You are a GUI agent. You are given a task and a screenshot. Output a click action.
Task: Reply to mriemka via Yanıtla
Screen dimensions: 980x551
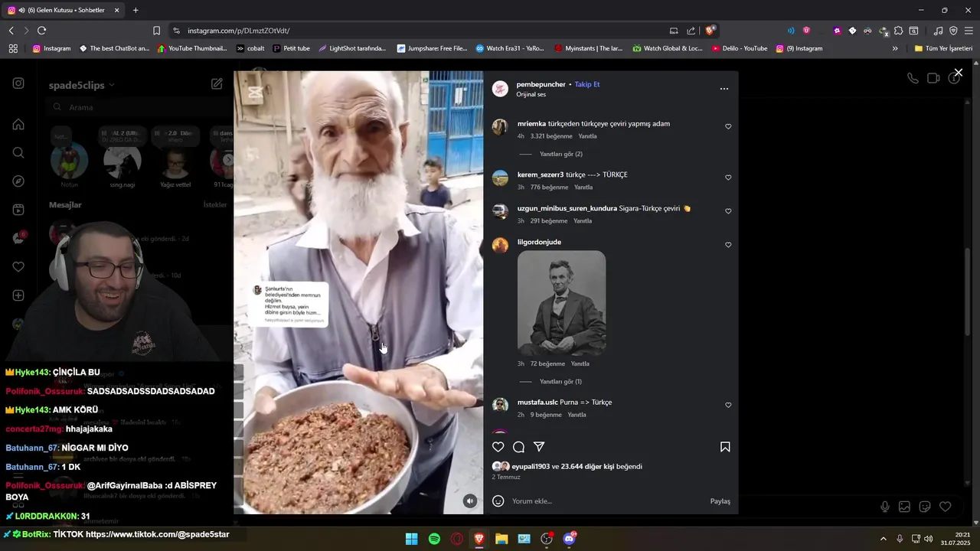tap(587, 136)
